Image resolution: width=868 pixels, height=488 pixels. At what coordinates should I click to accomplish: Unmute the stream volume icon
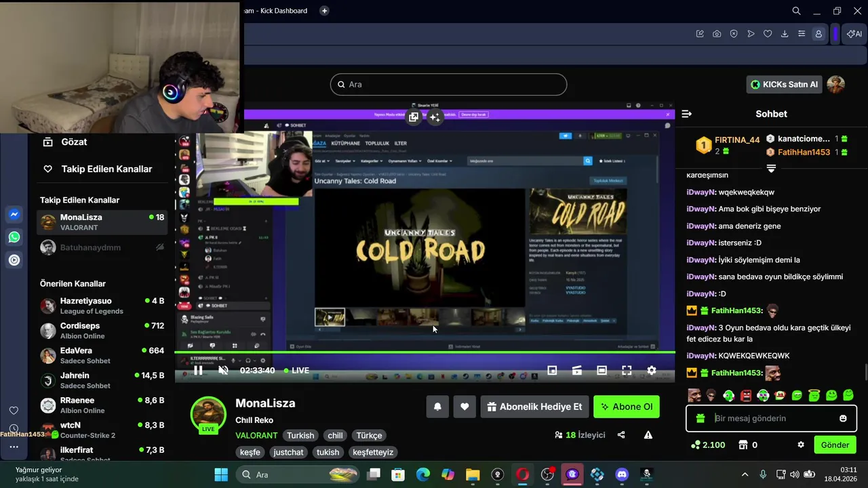(223, 370)
